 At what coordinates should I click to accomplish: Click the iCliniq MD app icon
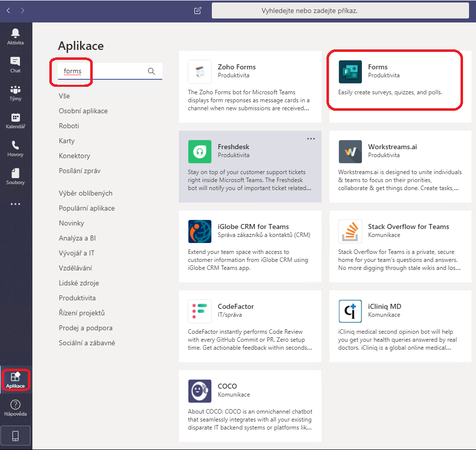point(350,311)
